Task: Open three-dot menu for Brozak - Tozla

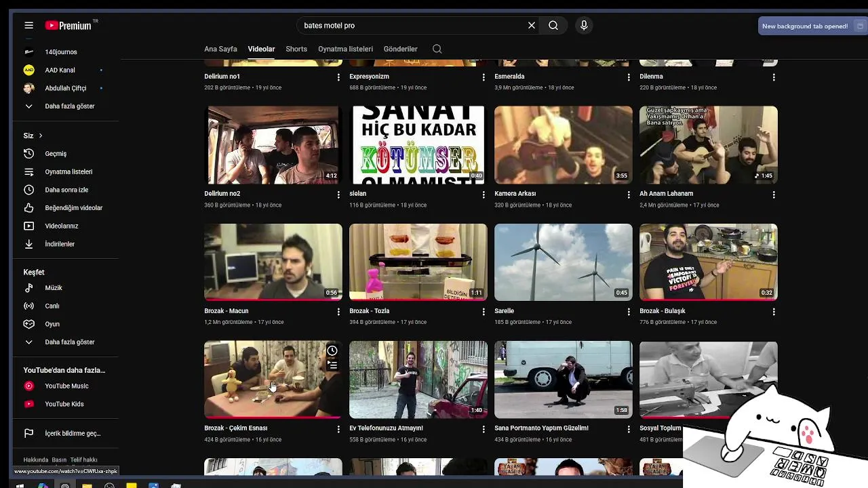Action: click(484, 312)
